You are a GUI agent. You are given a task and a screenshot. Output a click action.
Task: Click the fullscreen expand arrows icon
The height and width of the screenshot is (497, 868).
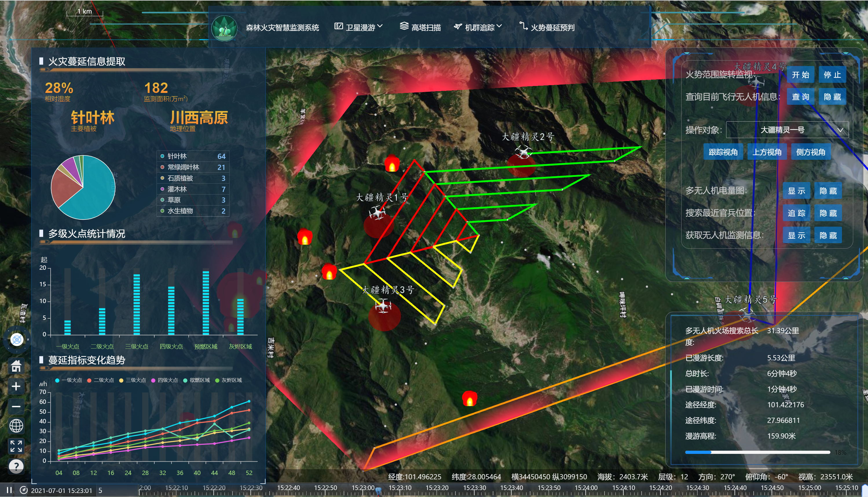click(x=16, y=446)
